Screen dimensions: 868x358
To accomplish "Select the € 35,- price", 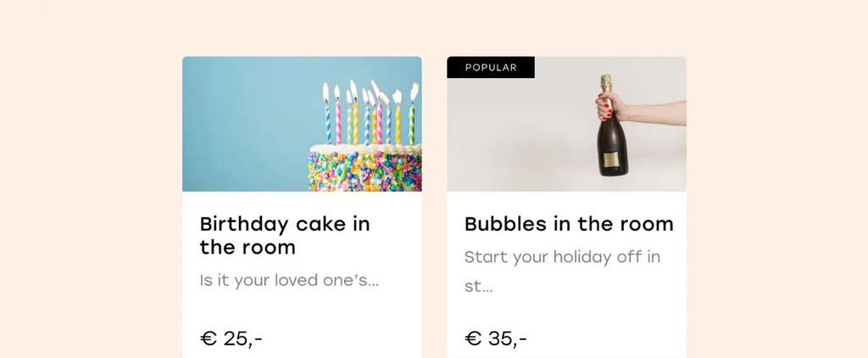I will [496, 338].
